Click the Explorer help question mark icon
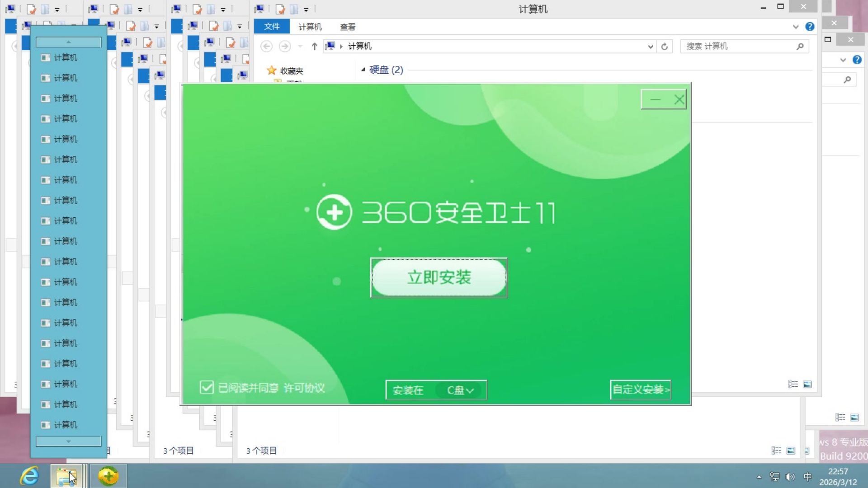Viewport: 868px width, 488px height. tap(810, 27)
